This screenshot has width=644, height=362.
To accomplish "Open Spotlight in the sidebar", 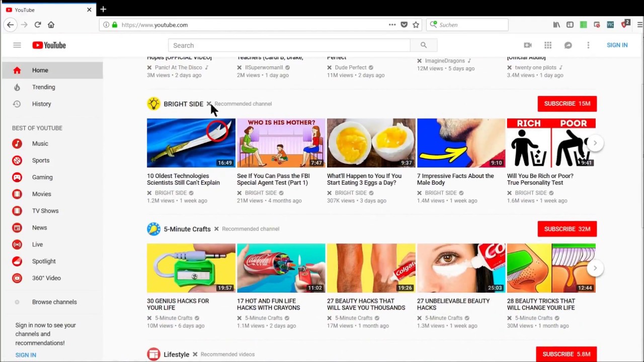I will click(x=52, y=261).
